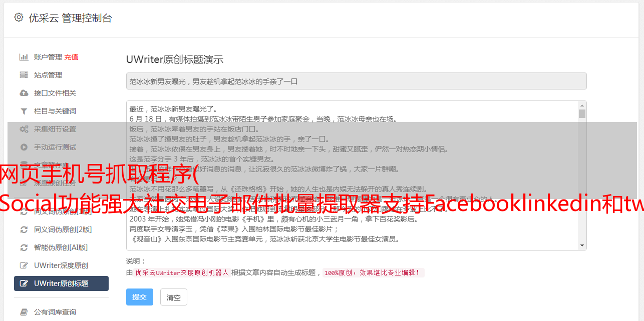Click the line 最近，范冰冰新男友曝光了。
This screenshot has height=321, width=644.
pos(173,109)
